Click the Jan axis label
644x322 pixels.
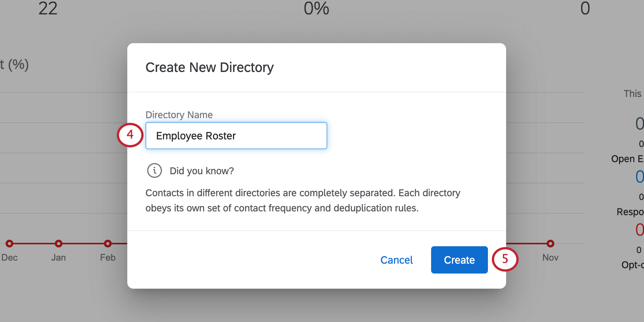58,258
